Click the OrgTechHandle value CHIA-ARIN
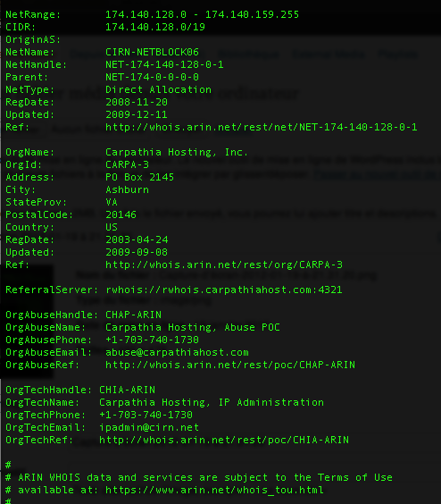This screenshot has height=504, width=441. click(x=127, y=390)
